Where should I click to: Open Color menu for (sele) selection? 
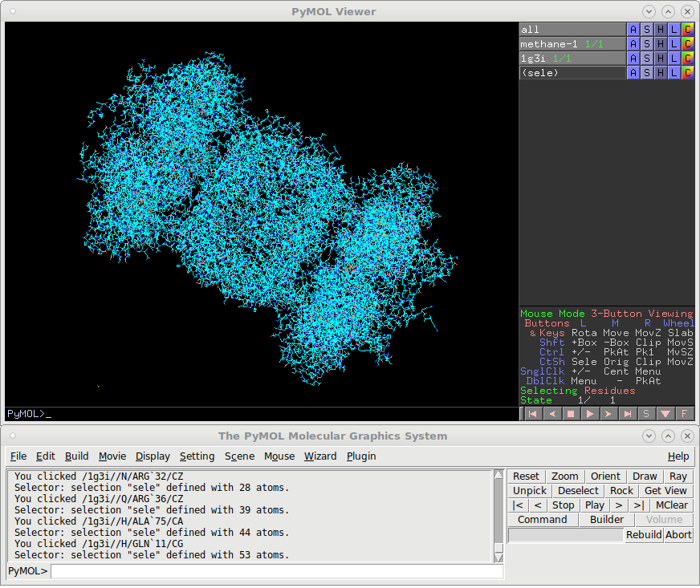point(688,72)
